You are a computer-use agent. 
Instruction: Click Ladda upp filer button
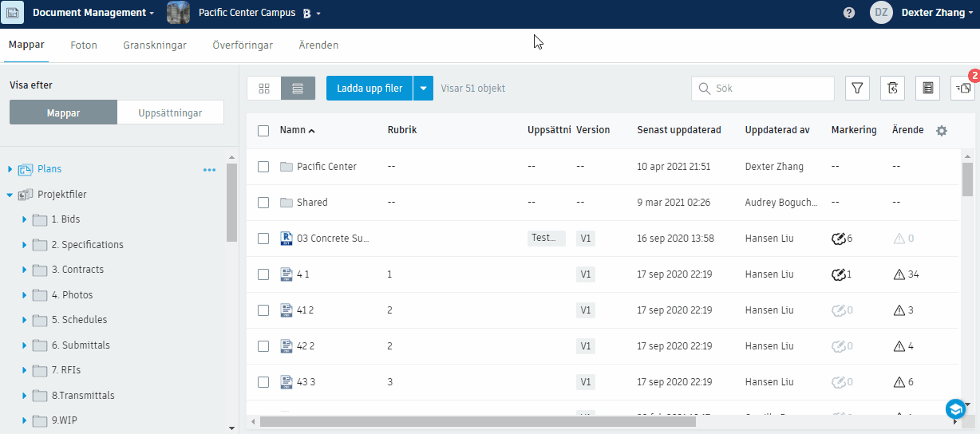[x=369, y=89]
